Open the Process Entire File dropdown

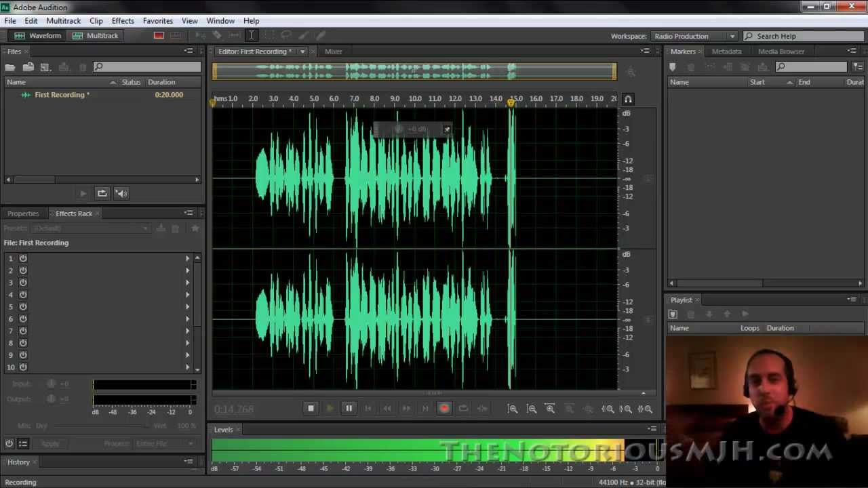point(165,444)
